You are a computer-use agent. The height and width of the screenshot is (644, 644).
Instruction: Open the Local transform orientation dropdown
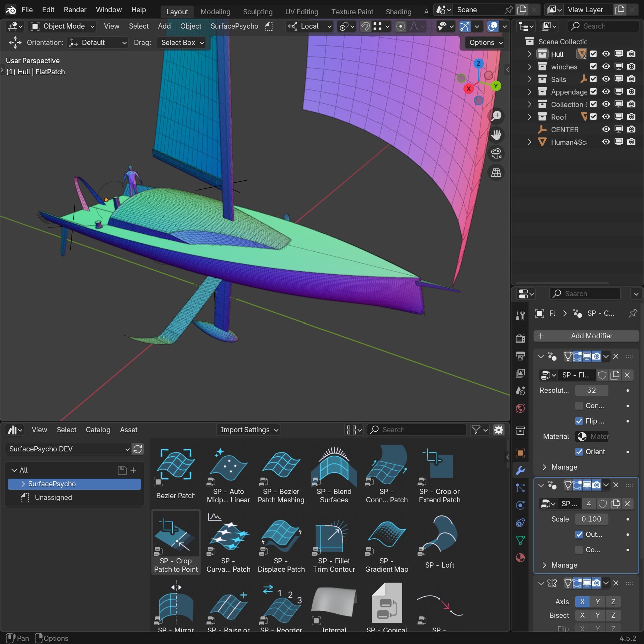pyautogui.click(x=309, y=26)
